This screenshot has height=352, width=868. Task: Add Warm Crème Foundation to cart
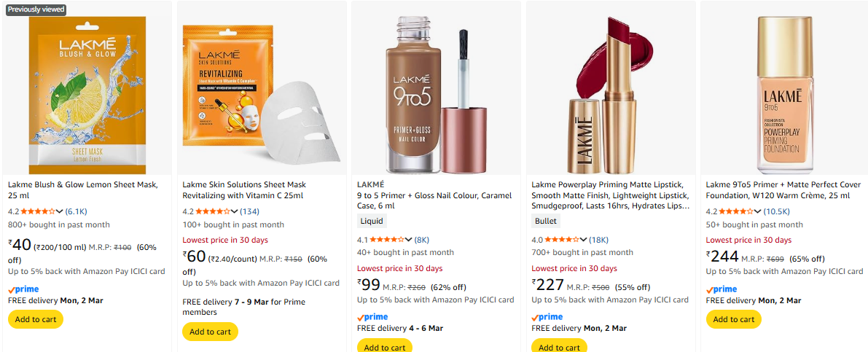pyautogui.click(x=733, y=319)
